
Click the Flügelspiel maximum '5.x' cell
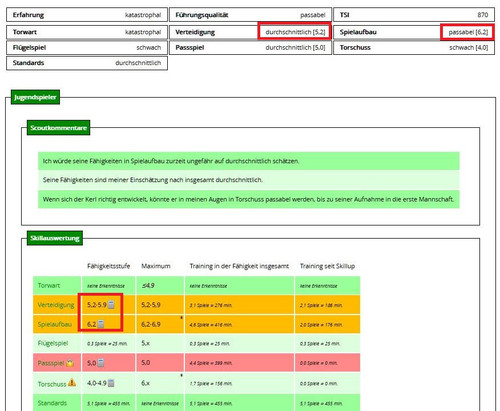[160, 343]
